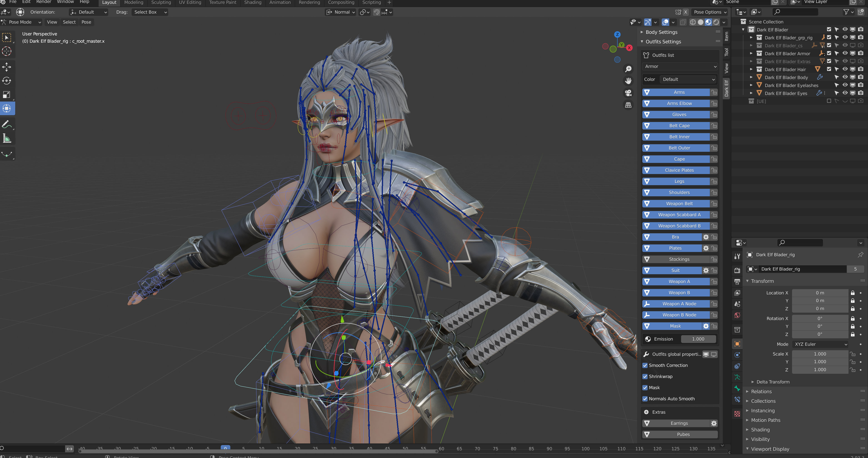
Task: Switch to the Sculpting workspace tab
Action: (x=161, y=2)
